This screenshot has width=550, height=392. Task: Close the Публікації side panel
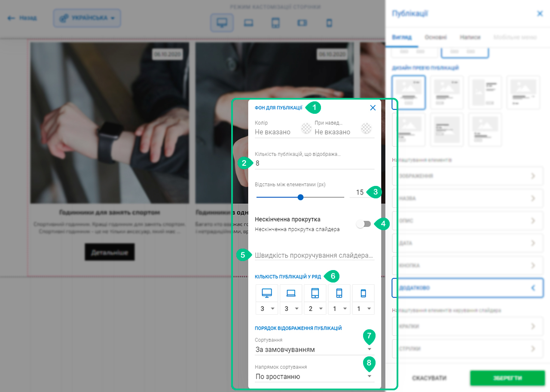(540, 14)
